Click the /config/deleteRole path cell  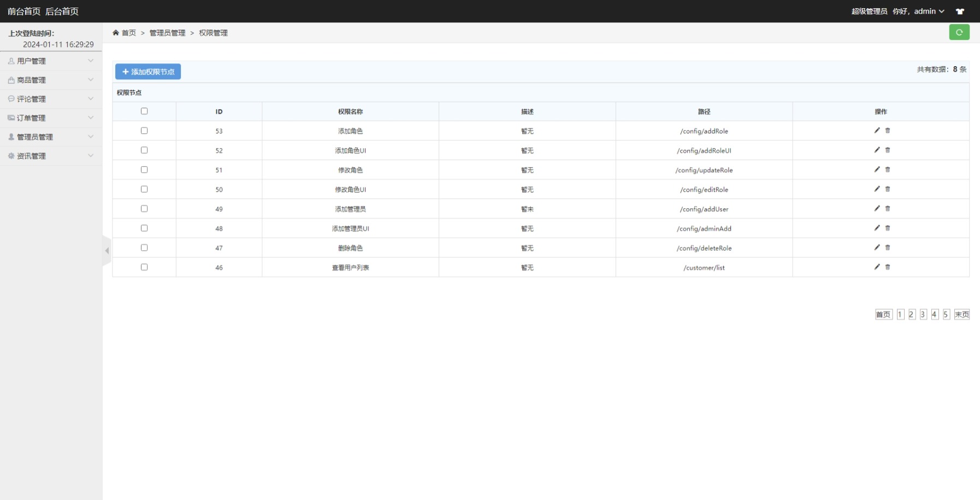(704, 248)
